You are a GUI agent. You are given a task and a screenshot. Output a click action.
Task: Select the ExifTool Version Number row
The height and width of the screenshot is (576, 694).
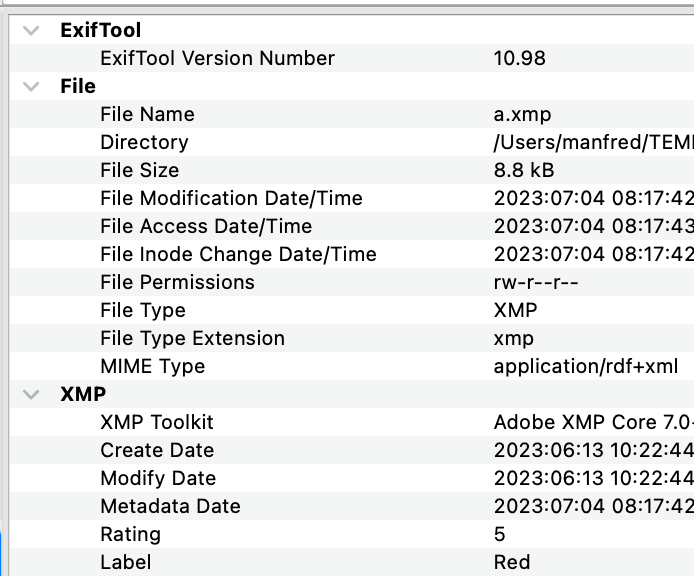coord(217,58)
